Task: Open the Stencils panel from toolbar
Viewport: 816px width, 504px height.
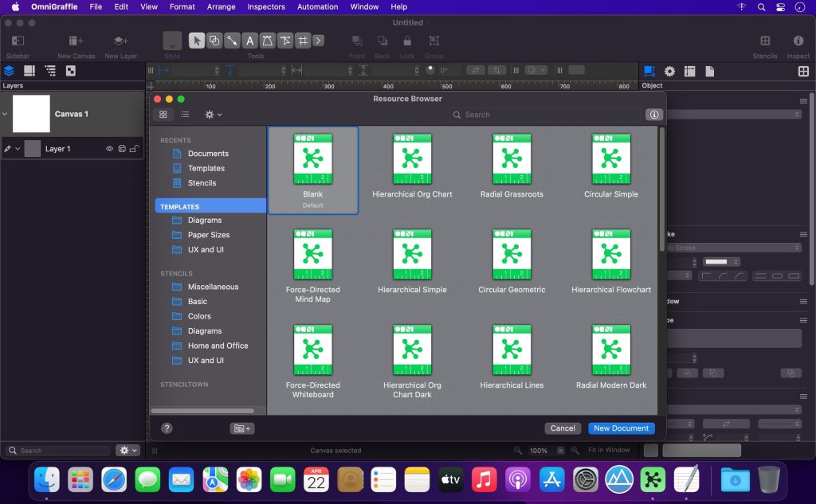Action: tap(764, 41)
